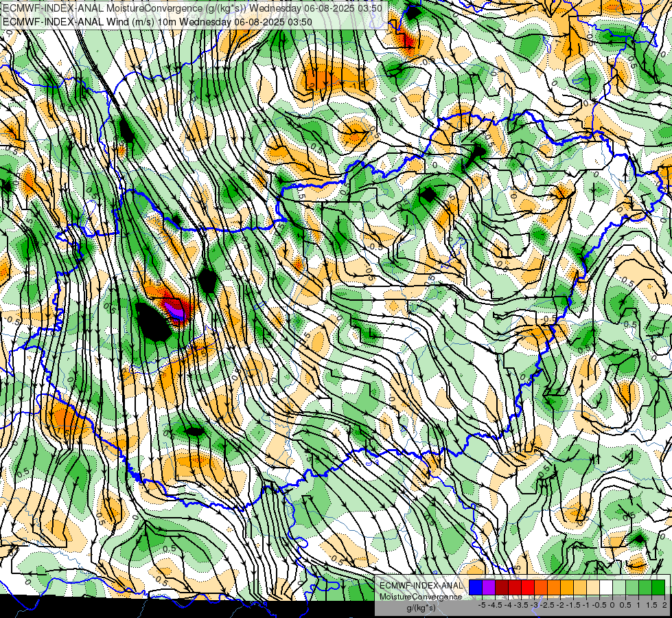The width and height of the screenshot is (672, 618).
Task: Click the black hexagonal blob right of purple core
Action: [x=207, y=280]
